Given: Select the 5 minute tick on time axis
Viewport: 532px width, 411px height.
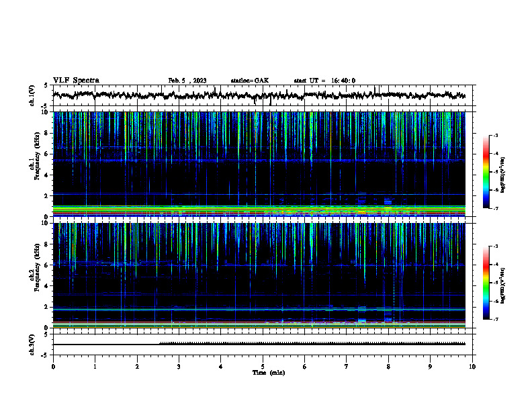Looking at the screenshot, I should pyautogui.click(x=263, y=367).
